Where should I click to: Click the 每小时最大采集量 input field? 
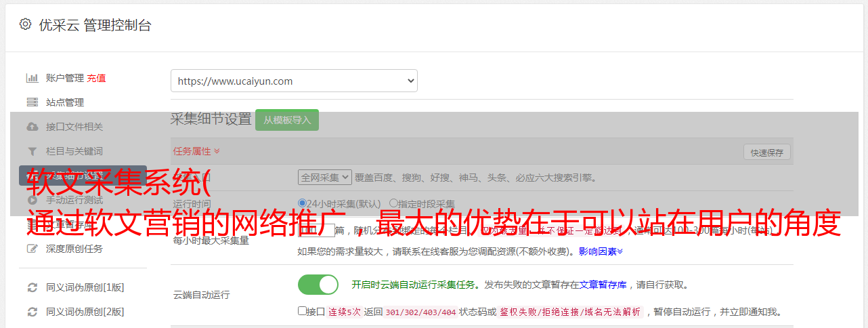pos(317,230)
